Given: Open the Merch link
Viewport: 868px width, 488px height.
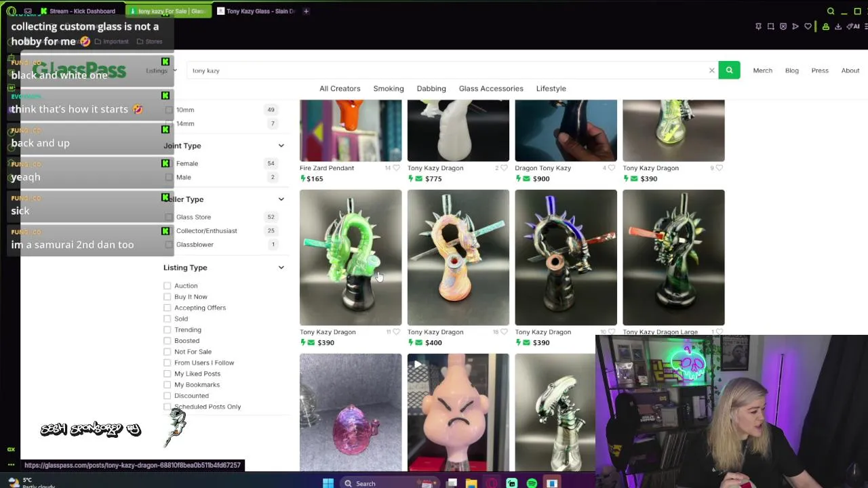Looking at the screenshot, I should click(x=762, y=70).
